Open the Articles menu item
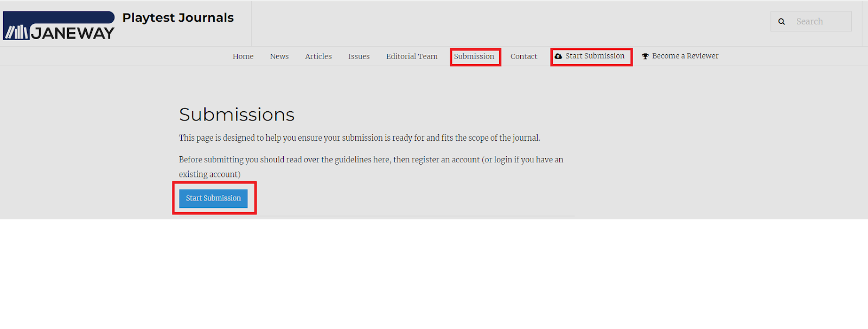 318,56
